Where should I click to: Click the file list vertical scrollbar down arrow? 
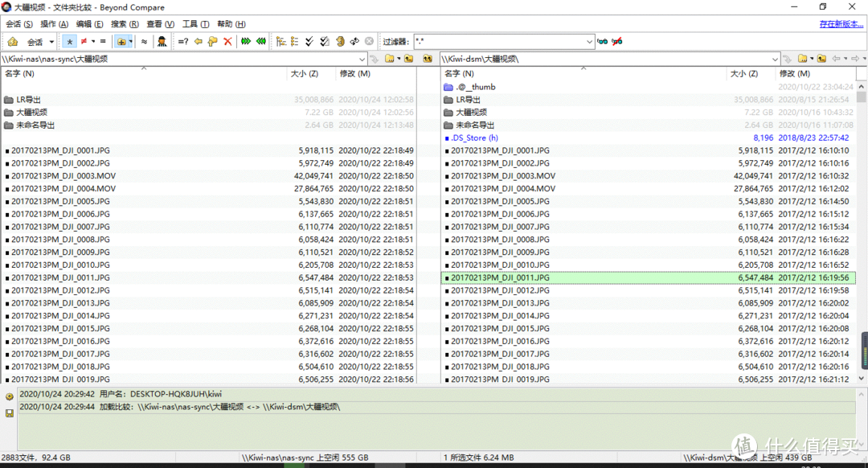(862, 378)
